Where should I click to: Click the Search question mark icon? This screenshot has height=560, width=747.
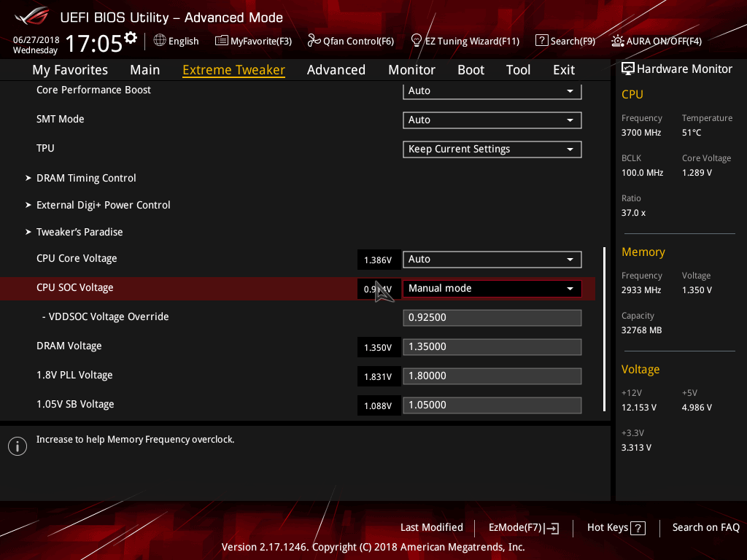tap(542, 41)
